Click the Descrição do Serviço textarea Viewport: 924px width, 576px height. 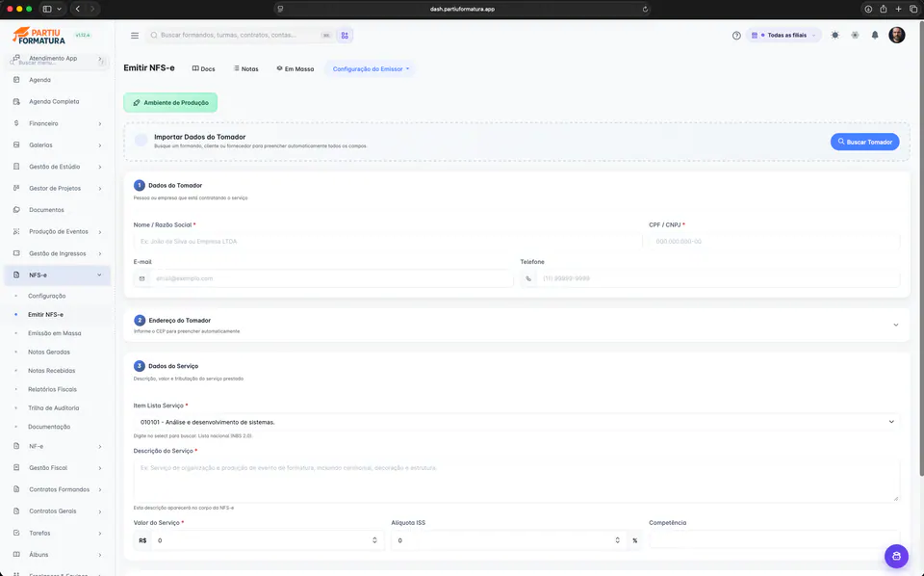(x=516, y=481)
